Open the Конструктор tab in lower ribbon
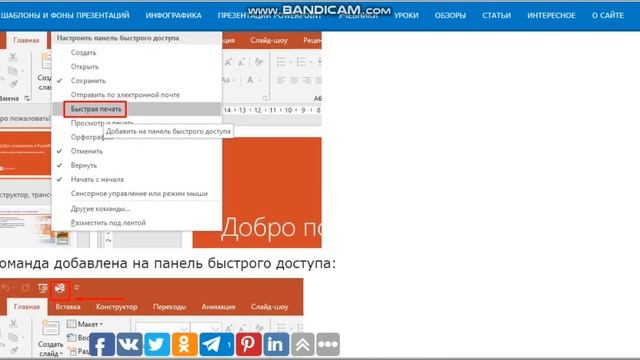 (116, 307)
